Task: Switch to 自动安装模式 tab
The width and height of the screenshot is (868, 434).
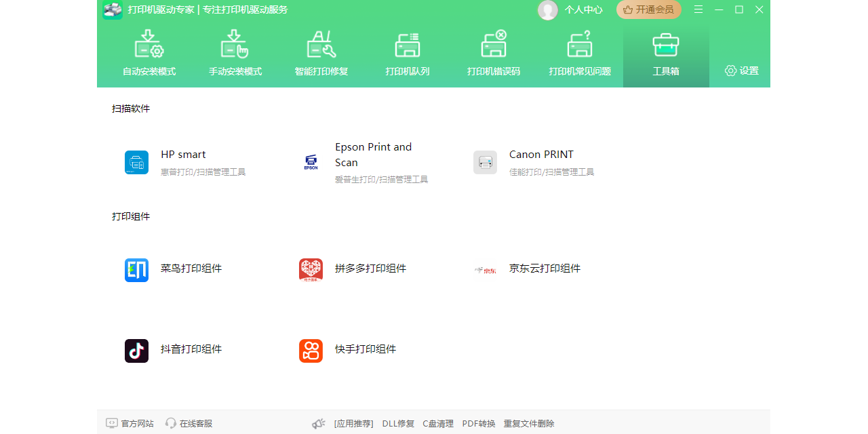Action: click(x=149, y=54)
